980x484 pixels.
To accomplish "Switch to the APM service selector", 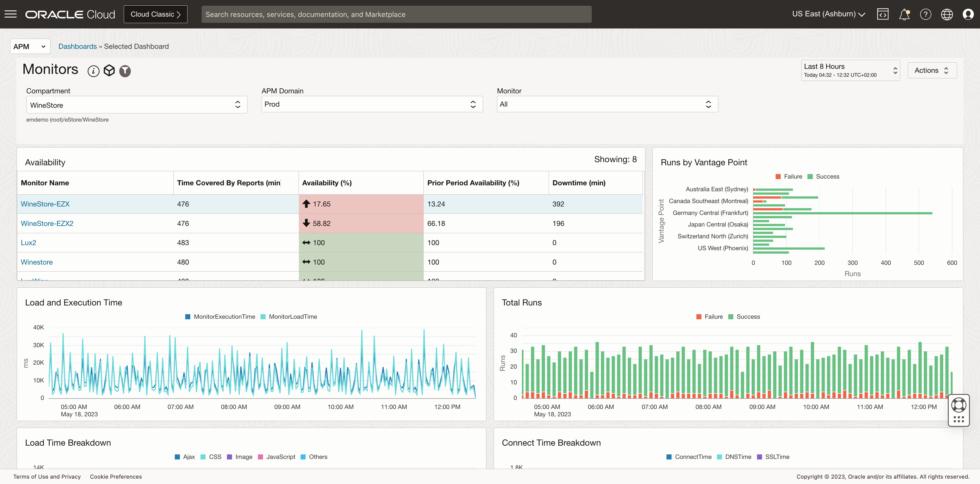I will (x=30, y=46).
